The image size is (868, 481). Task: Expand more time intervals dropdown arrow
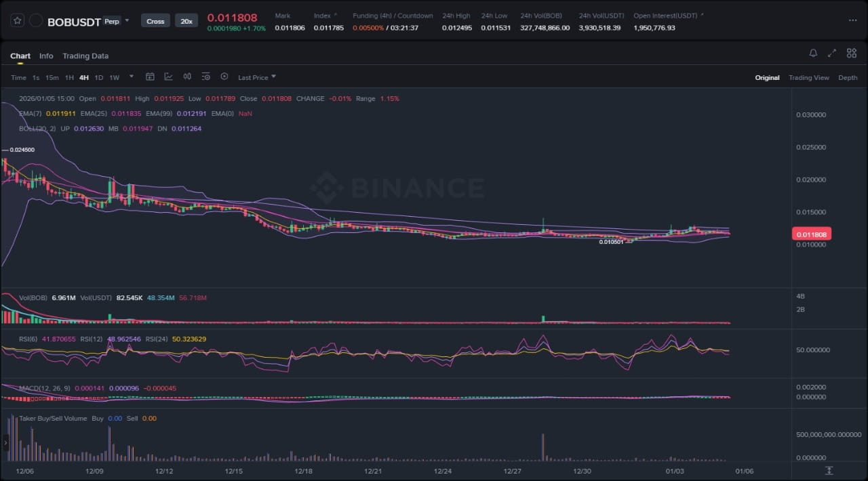132,77
